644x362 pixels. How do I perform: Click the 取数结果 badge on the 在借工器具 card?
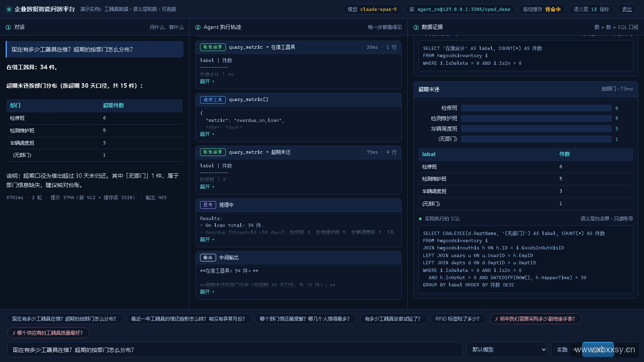[x=213, y=47]
